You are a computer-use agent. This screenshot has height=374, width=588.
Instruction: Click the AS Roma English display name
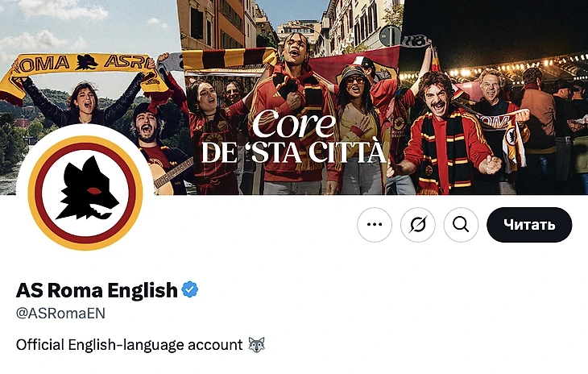97,290
